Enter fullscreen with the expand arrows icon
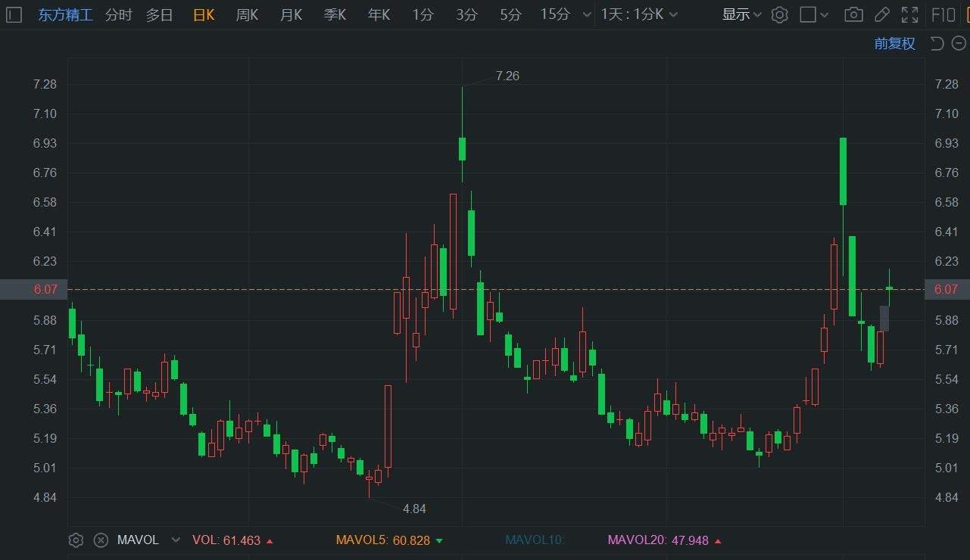 pos(910,14)
